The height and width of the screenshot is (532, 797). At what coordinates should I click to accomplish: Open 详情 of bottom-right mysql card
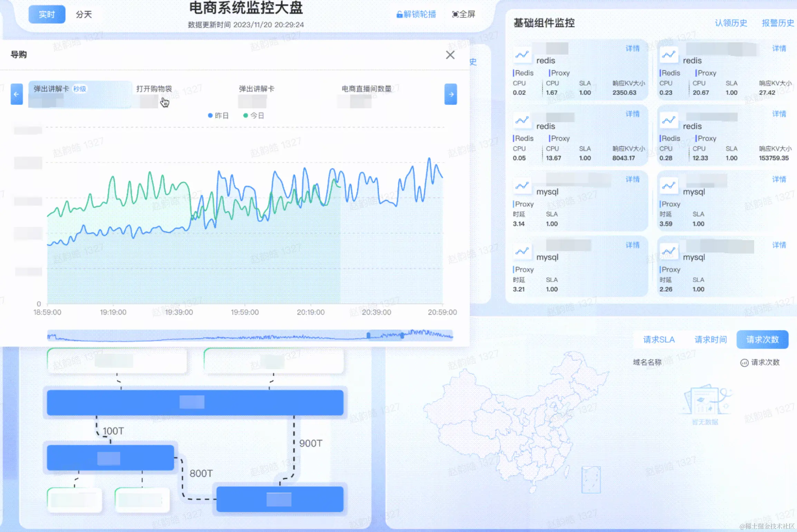click(x=779, y=245)
